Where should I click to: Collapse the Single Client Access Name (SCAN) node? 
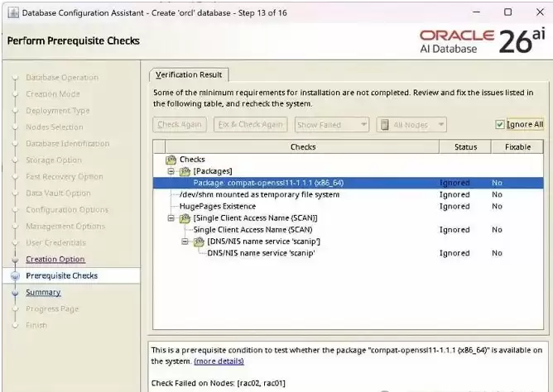pos(171,218)
